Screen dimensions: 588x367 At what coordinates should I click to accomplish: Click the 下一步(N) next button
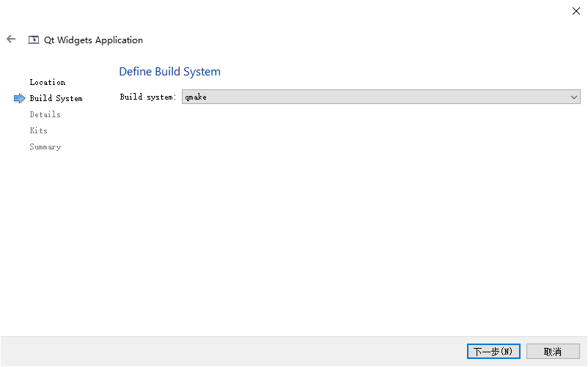pyautogui.click(x=493, y=352)
